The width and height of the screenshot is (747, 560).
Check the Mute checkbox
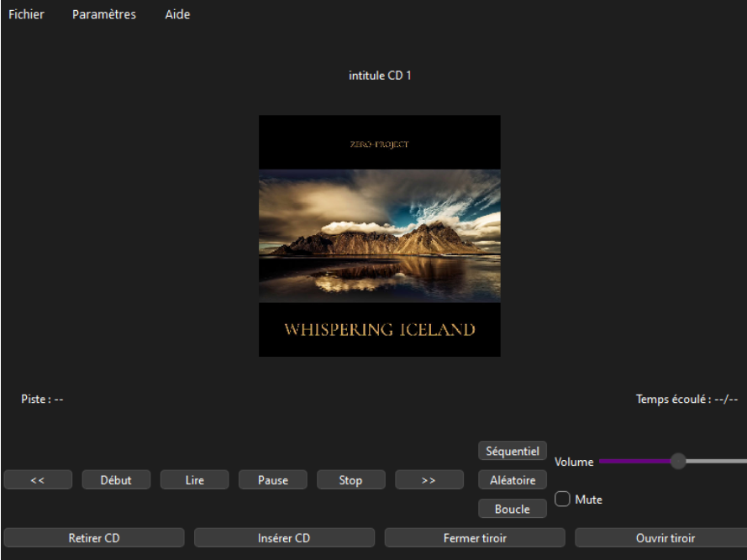[563, 500]
